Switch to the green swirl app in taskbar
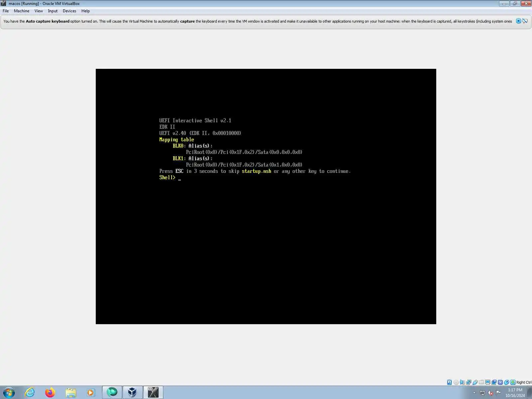Screen dimensions: 532x399 [x=112, y=392]
